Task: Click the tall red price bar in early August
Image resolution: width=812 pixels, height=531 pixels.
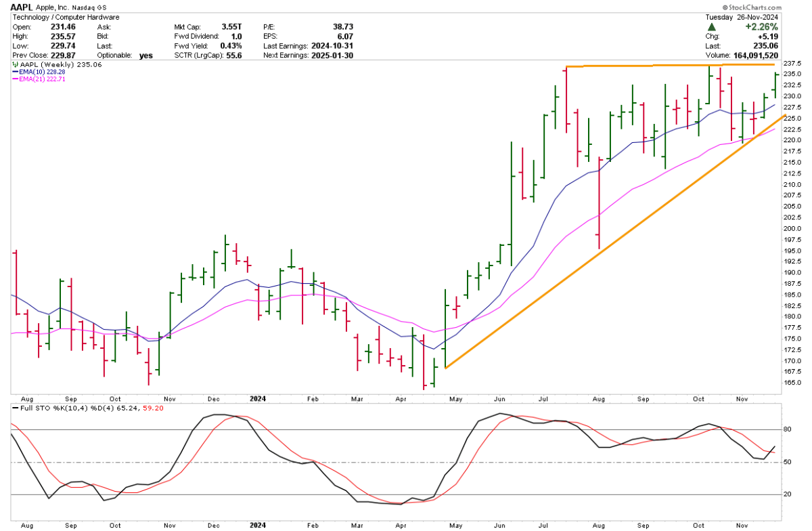Action: click(599, 203)
